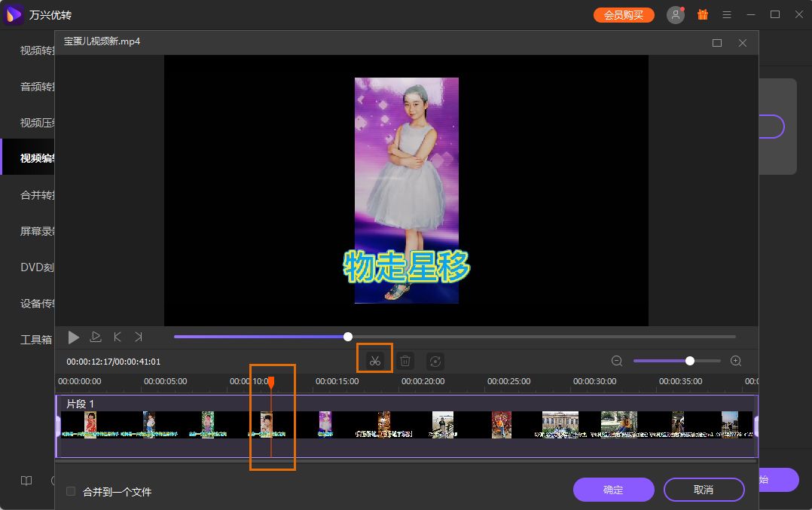Click the 确定 confirm button
Screen dimensions: 812x510
click(x=614, y=490)
